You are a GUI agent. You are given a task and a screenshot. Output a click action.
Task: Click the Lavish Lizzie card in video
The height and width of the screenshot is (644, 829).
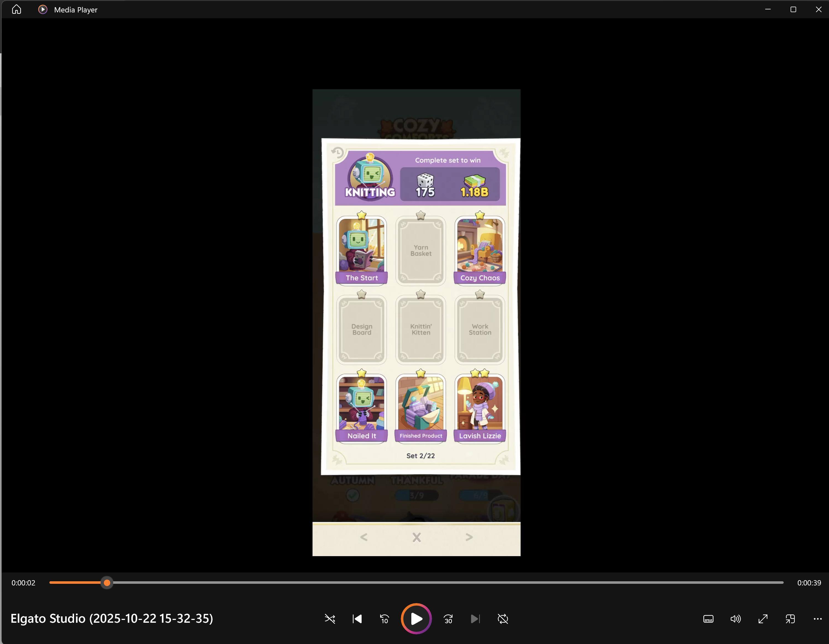click(x=480, y=408)
